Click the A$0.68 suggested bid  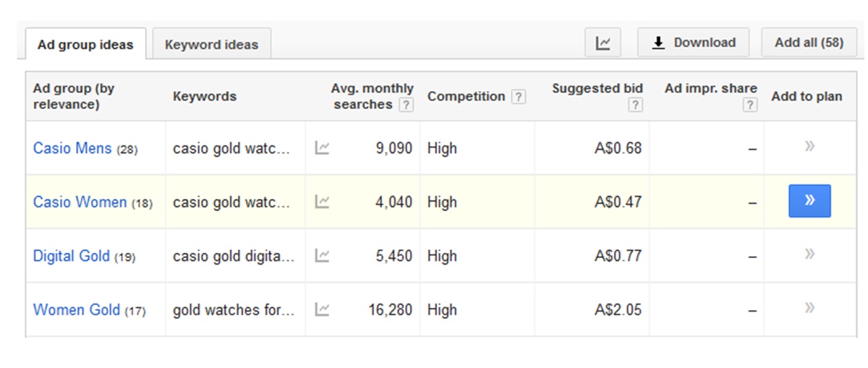[x=618, y=148]
